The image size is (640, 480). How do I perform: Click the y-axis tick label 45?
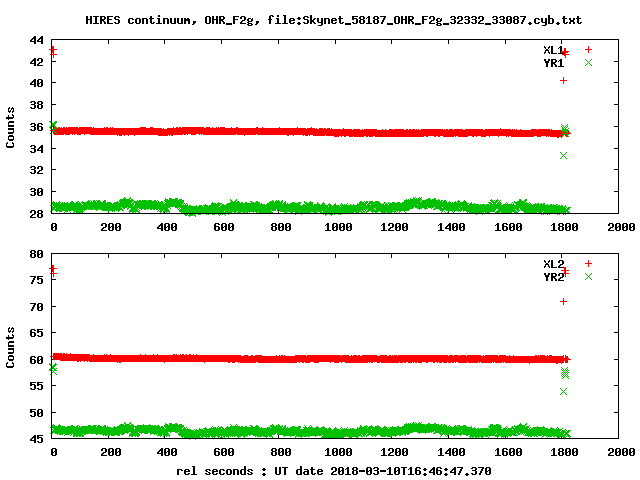[36, 439]
